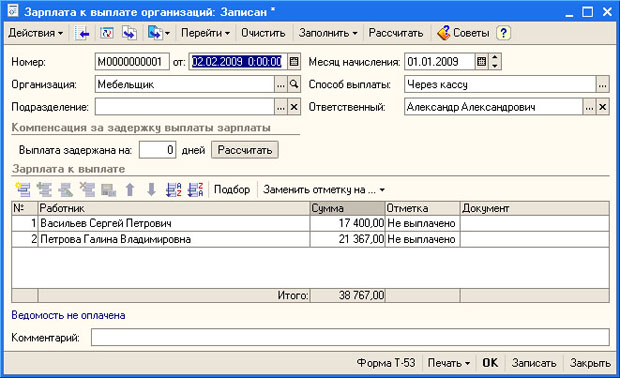The image size is (620, 378).
Task: Click Очистить in the toolbar
Action: (263, 33)
